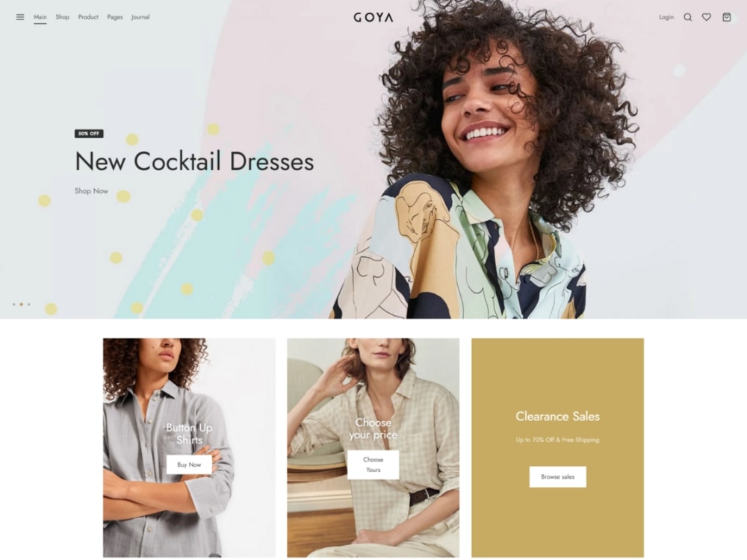Open the wishlist heart icon
Image resolution: width=747 pixels, height=560 pixels.
[x=707, y=17]
